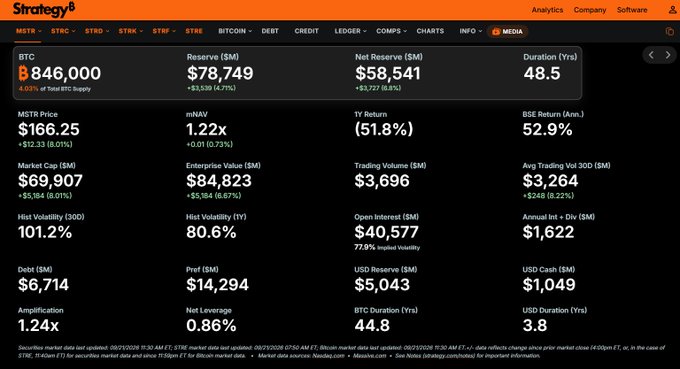Image resolution: width=680 pixels, height=369 pixels.
Task: Click the Reserve change +$3,539 (4.71%)
Action: (211, 88)
